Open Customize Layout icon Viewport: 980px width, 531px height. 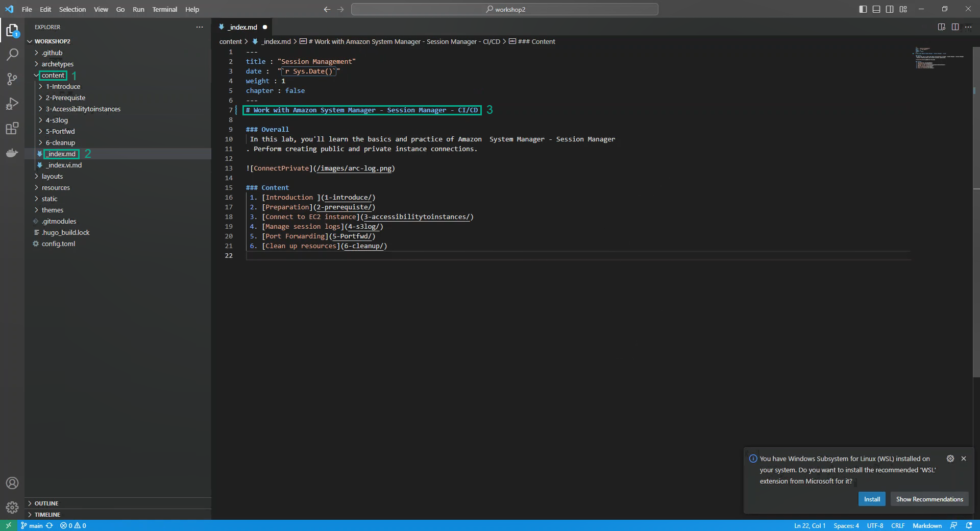click(903, 9)
